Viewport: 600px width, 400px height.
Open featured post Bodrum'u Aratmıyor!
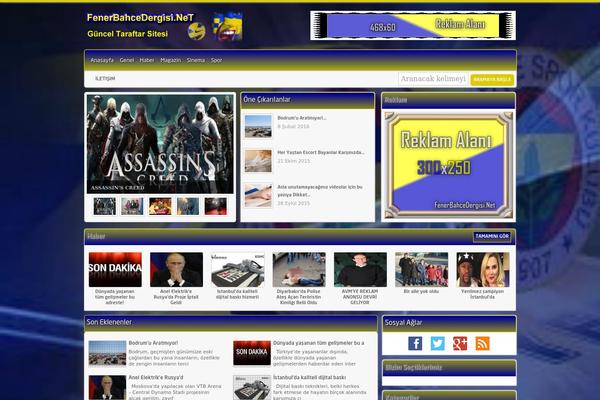[302, 118]
